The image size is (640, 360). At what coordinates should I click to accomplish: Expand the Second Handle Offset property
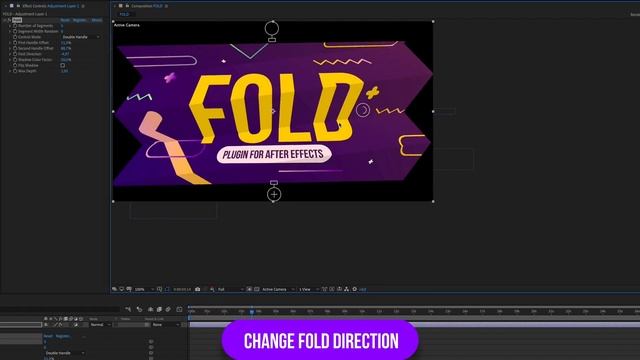(x=10, y=49)
